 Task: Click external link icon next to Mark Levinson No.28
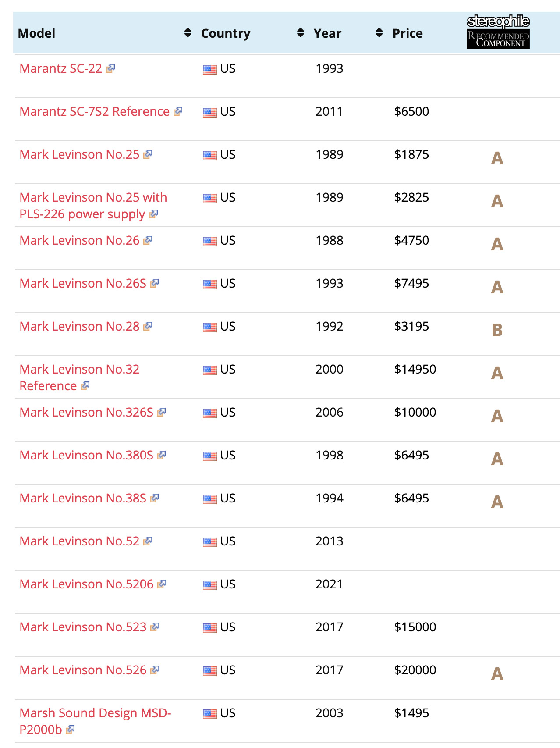pos(148,326)
